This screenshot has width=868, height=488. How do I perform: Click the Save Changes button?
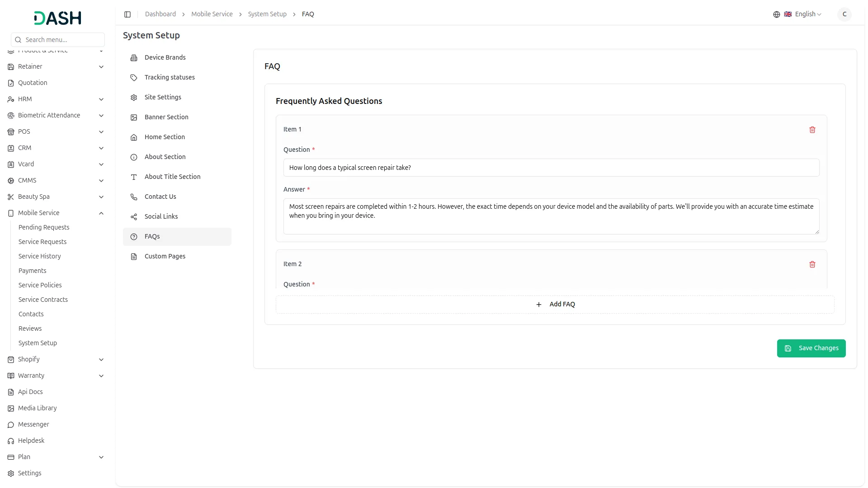tap(811, 348)
